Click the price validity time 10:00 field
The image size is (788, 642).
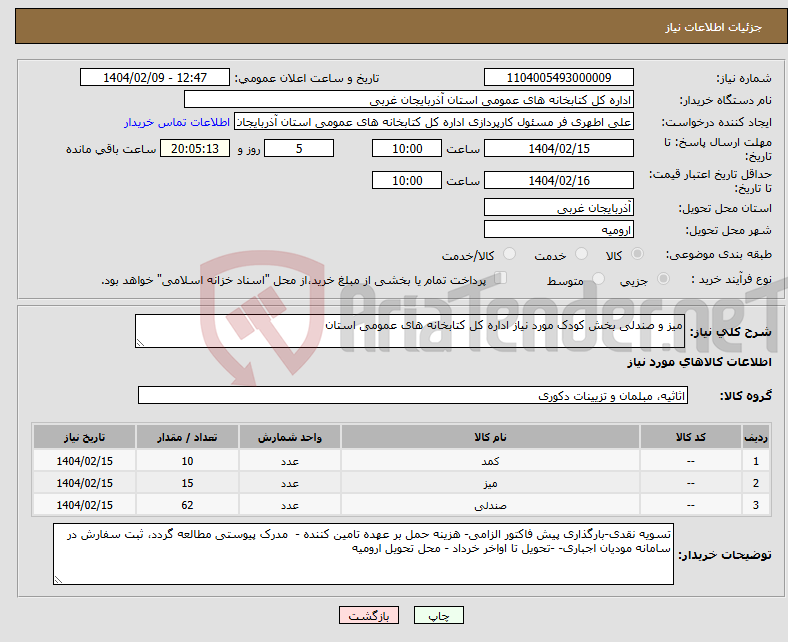tap(407, 180)
